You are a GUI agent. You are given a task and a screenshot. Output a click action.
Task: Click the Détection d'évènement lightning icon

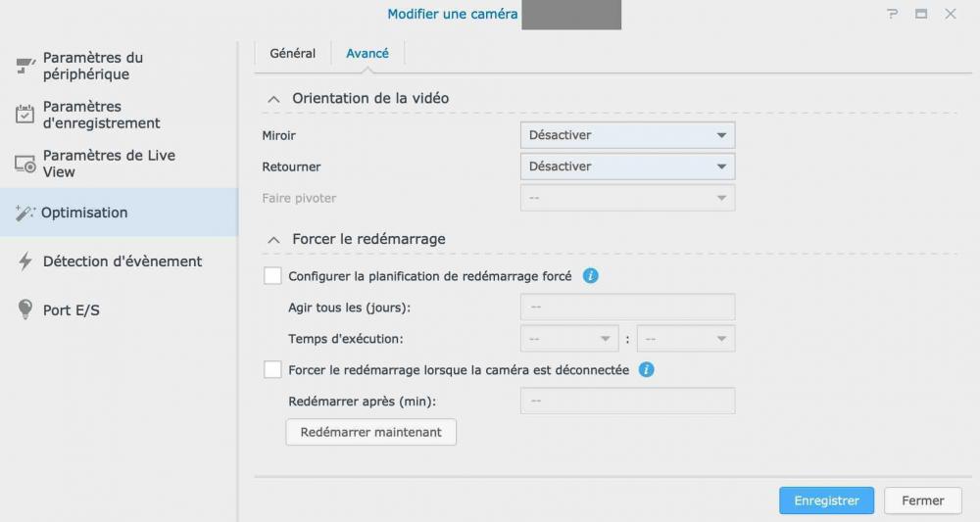tap(25, 261)
